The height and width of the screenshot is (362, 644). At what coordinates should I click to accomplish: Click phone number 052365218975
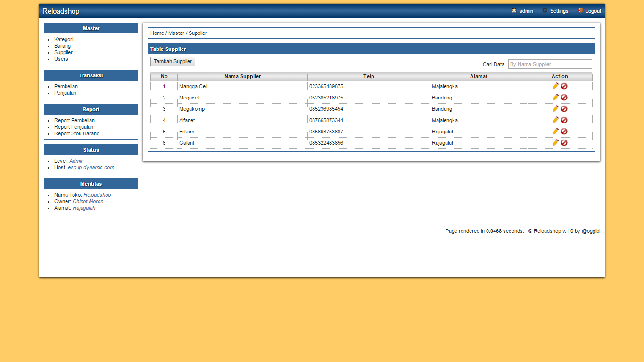pos(326,98)
